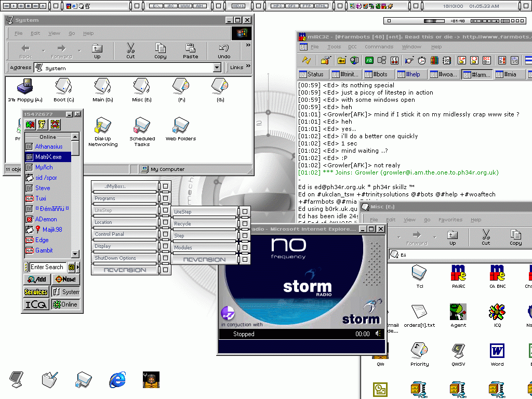The width and height of the screenshot is (532, 399).
Task: Open the mIRC URL list icon
Action: [x=514, y=60]
